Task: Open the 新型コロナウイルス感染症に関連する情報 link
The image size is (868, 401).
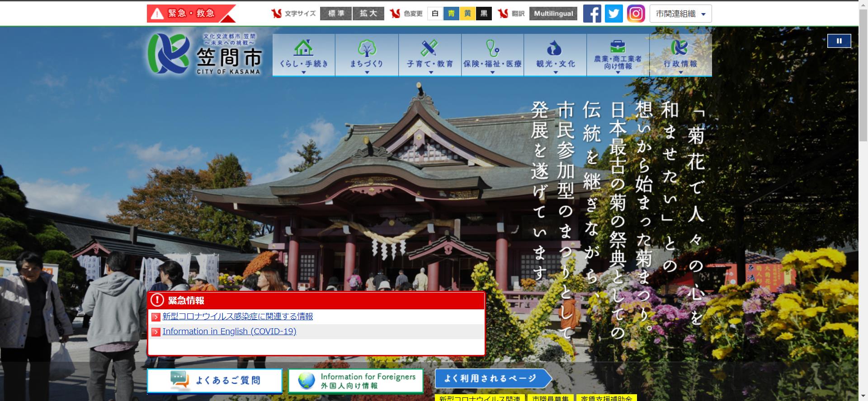Action: coord(238,317)
